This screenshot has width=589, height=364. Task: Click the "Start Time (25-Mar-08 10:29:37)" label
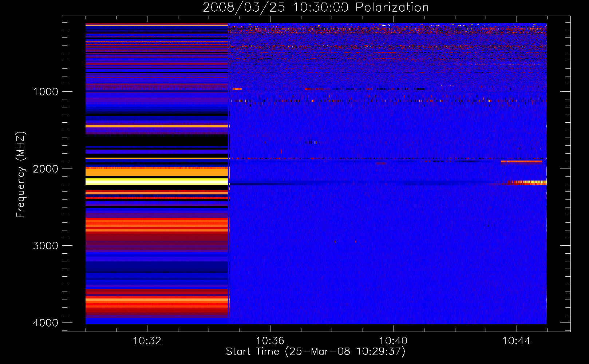(316, 352)
